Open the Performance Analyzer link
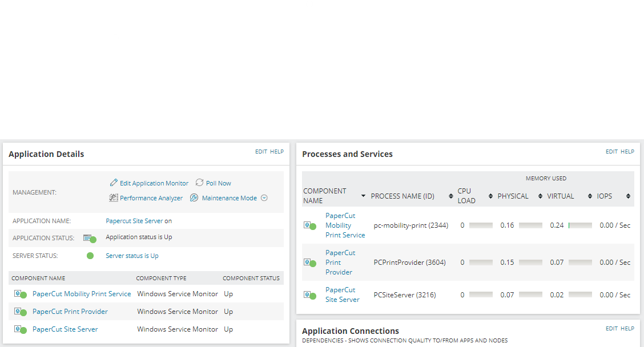This screenshot has width=644, height=347. click(x=151, y=198)
